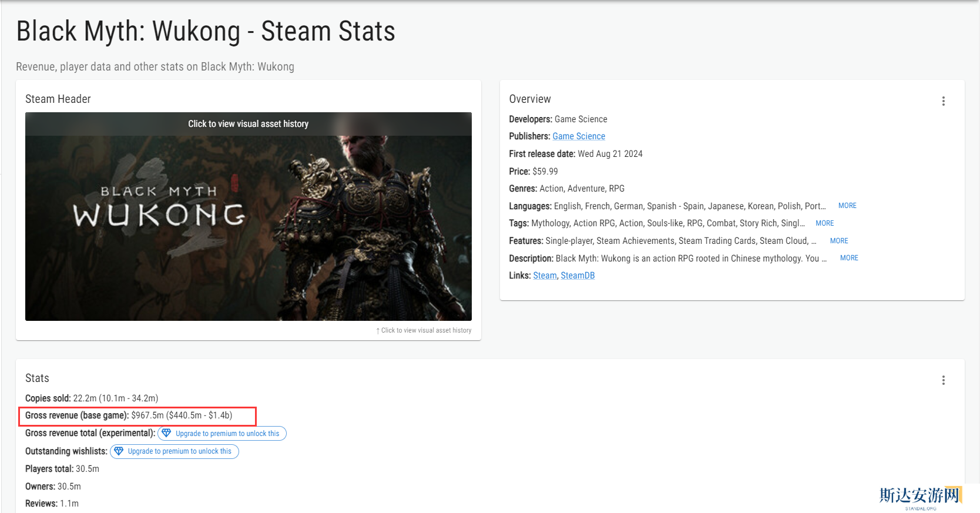Expand the full Description with MORE
This screenshot has width=980, height=513.
click(x=848, y=258)
